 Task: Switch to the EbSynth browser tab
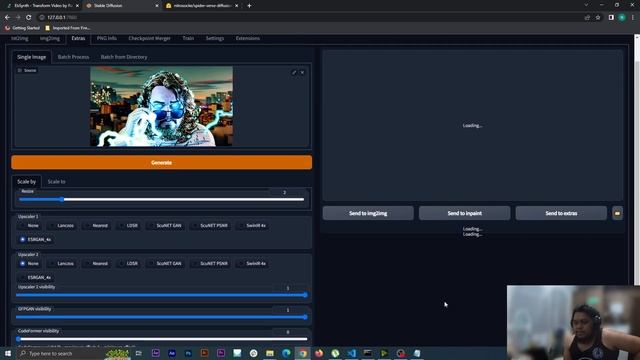pyautogui.click(x=42, y=6)
